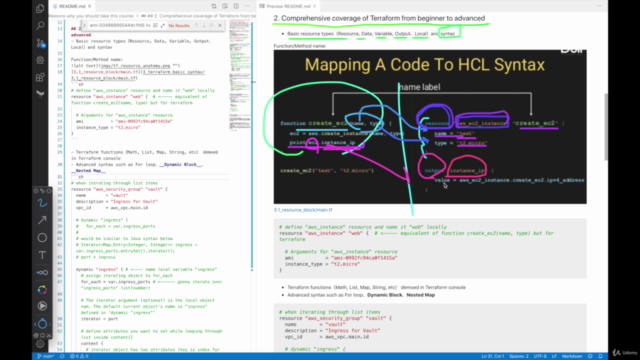This screenshot has width=640, height=360.
Task: Open the Search view in activity bar
Action: click(40, 26)
